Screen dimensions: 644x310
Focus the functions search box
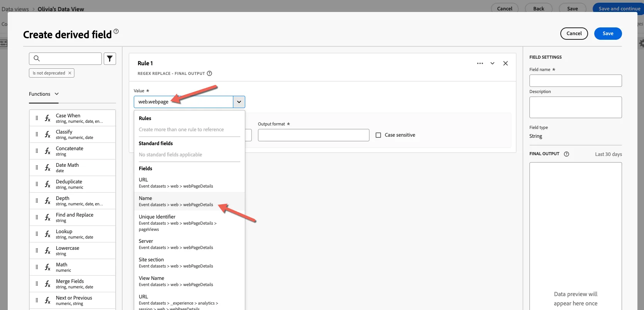click(x=65, y=59)
